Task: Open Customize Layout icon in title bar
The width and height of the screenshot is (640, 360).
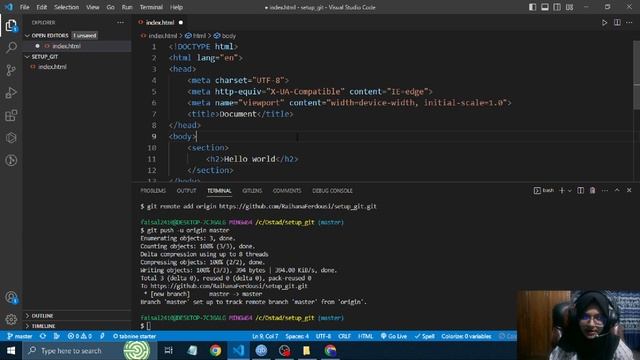Action: coord(569,7)
